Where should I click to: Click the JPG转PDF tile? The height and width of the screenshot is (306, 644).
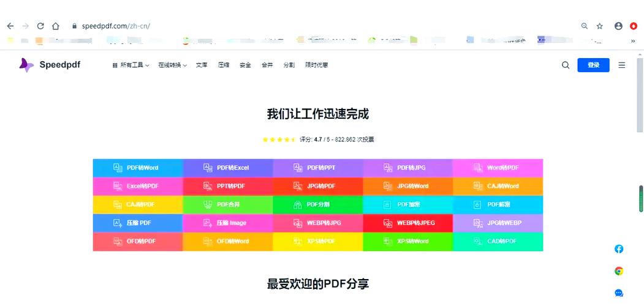point(318,186)
